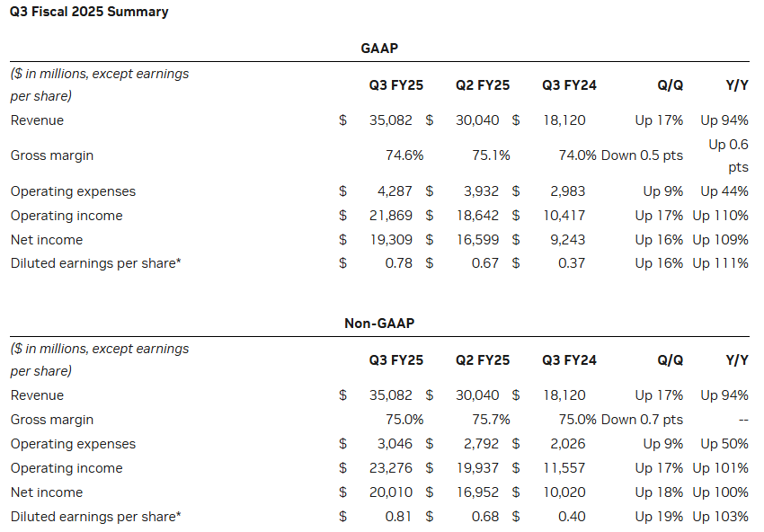This screenshot has width=764, height=532.
Task: Select the Non-GAAP 'Up 103%' Y/Y cell
Action: [x=720, y=517]
